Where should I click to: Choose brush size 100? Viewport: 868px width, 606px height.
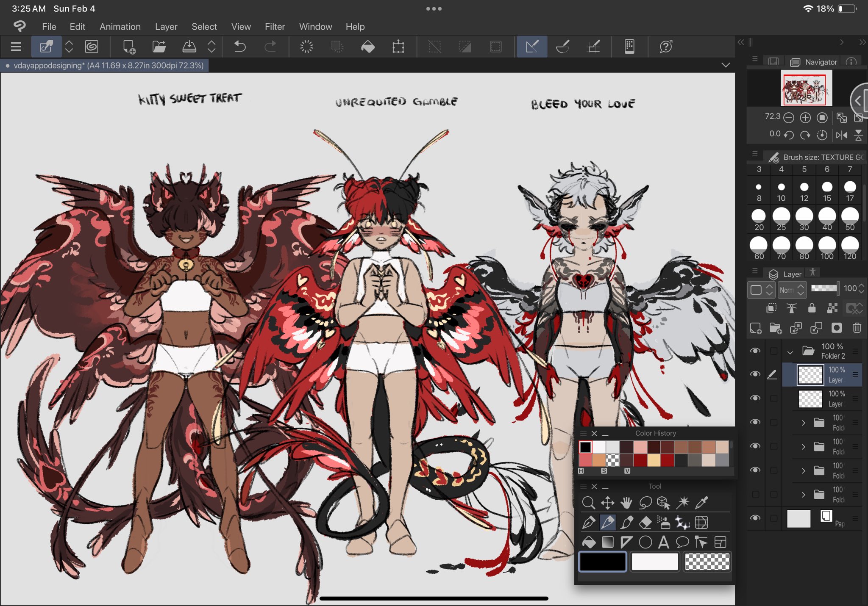point(827,247)
